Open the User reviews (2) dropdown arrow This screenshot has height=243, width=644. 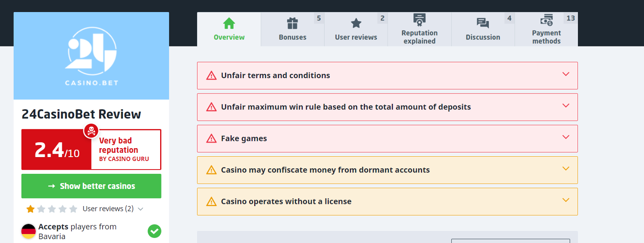(140, 209)
